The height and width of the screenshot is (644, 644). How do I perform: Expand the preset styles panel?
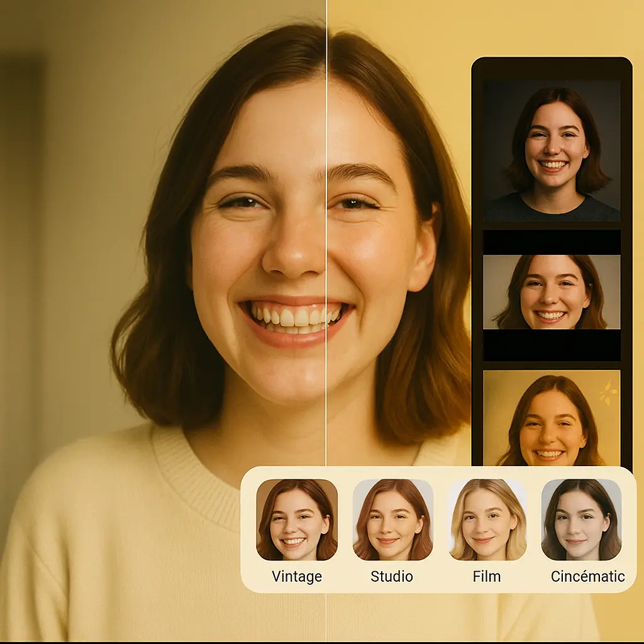click(x=440, y=528)
